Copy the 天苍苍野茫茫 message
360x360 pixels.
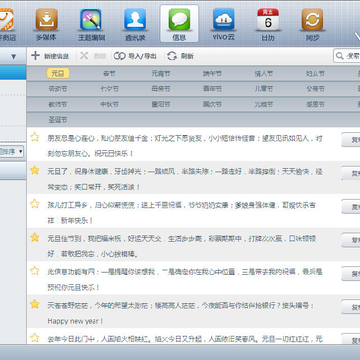pyautogui.click(x=351, y=307)
